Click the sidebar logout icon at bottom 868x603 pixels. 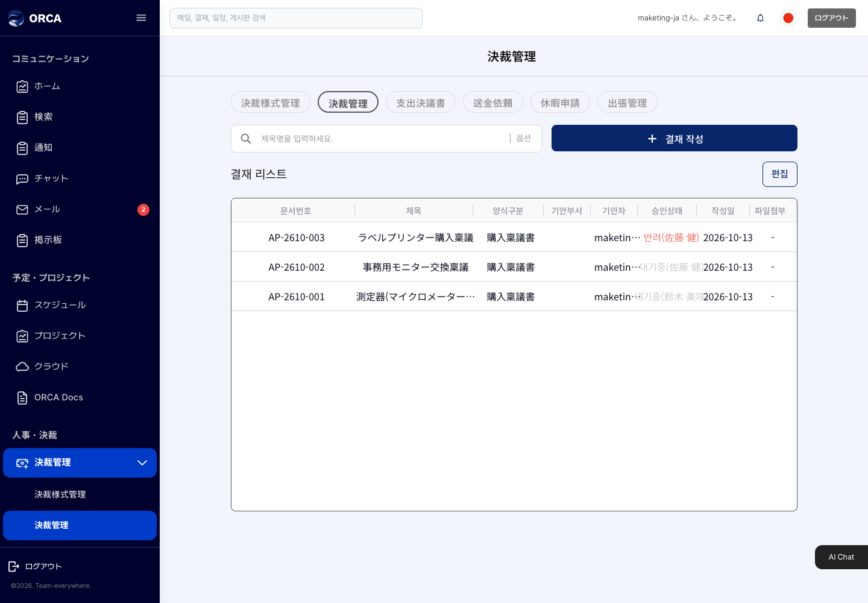tap(14, 566)
